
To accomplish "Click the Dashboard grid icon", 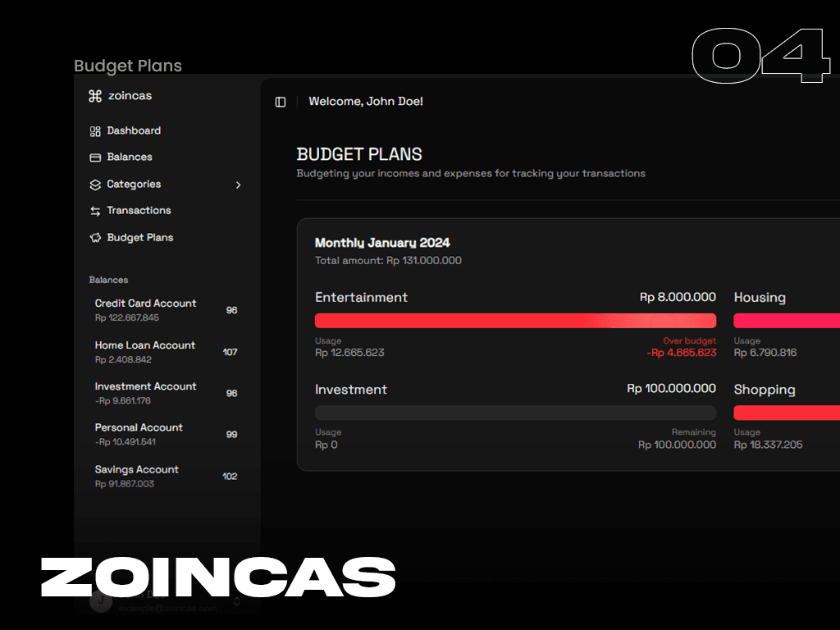I will pyautogui.click(x=95, y=131).
